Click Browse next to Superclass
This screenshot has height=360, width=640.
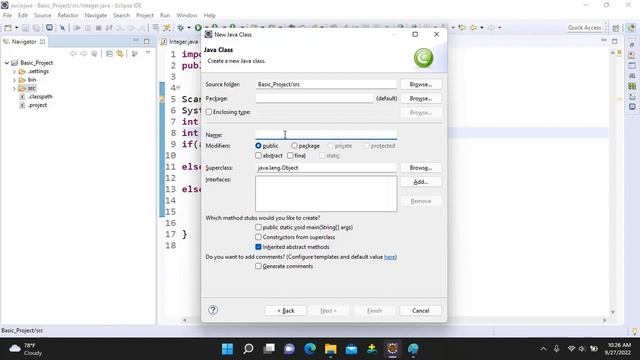pos(420,168)
